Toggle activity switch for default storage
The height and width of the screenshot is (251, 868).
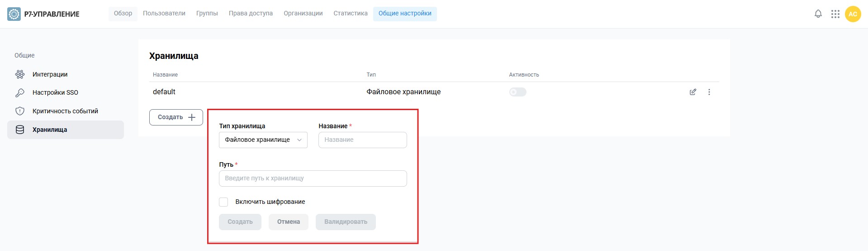click(x=517, y=92)
